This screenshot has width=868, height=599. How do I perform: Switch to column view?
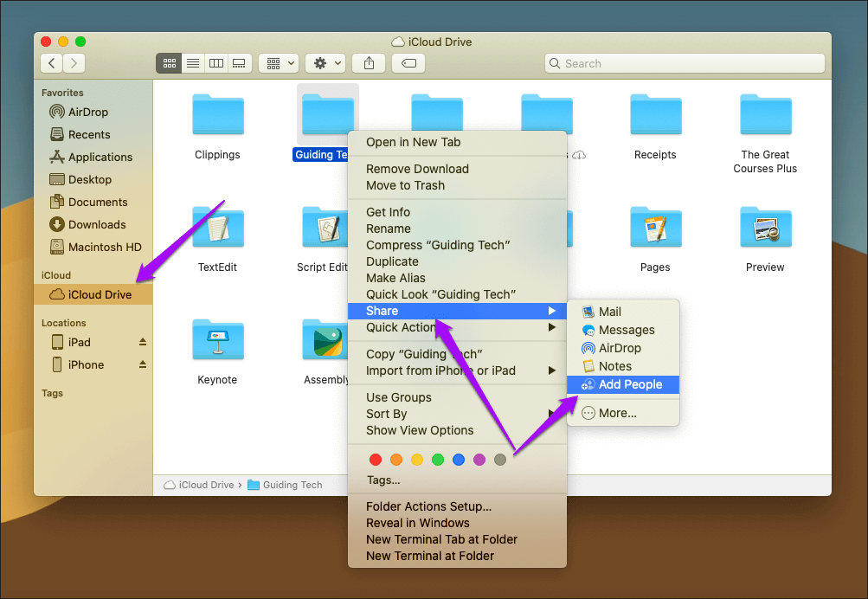click(215, 63)
